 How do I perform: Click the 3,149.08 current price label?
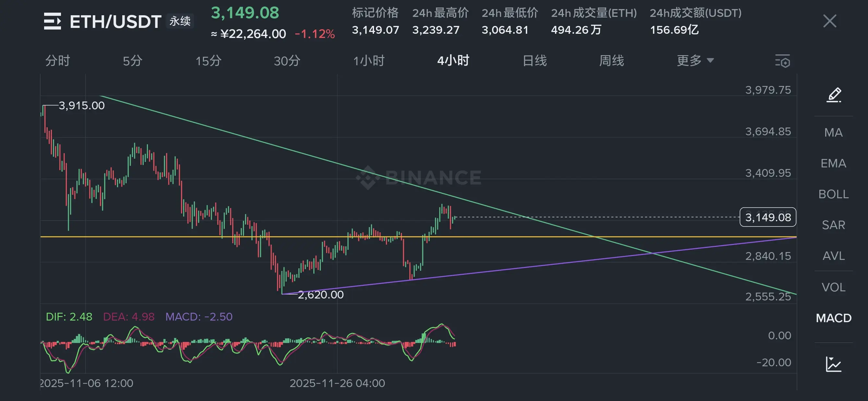point(767,217)
